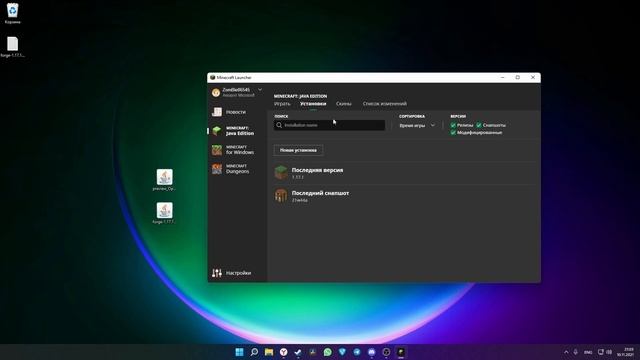Open Discord from taskbar
Image resolution: width=640 pixels, height=360 pixels.
(x=372, y=352)
